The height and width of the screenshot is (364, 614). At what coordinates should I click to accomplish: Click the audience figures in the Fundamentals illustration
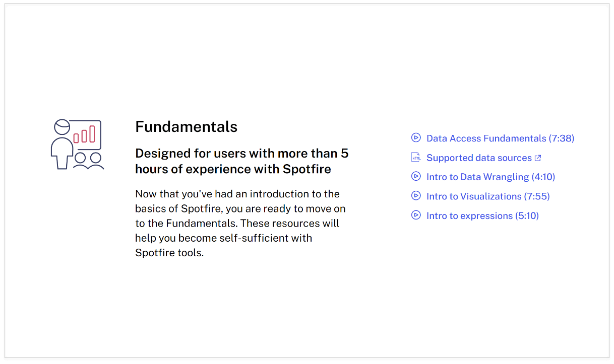click(88, 161)
